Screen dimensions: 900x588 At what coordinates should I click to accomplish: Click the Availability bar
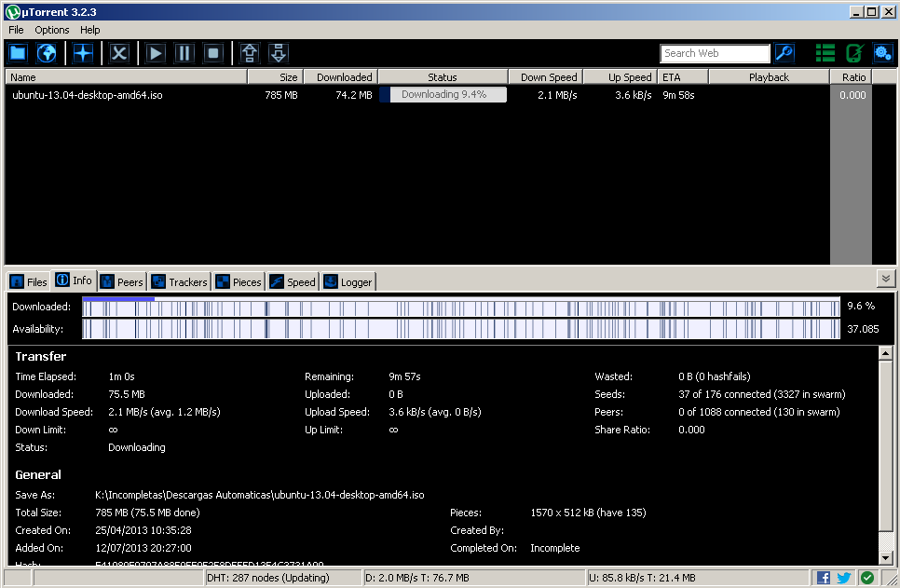461,329
